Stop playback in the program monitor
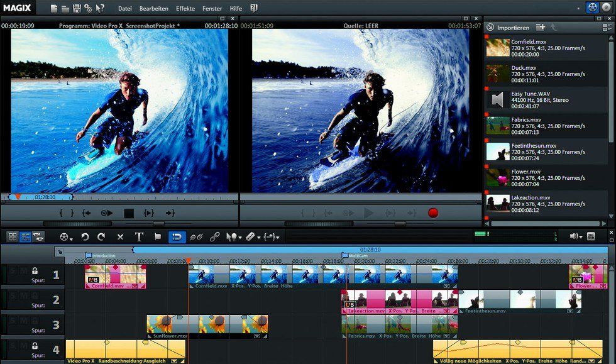The height and width of the screenshot is (364, 616). 129,213
